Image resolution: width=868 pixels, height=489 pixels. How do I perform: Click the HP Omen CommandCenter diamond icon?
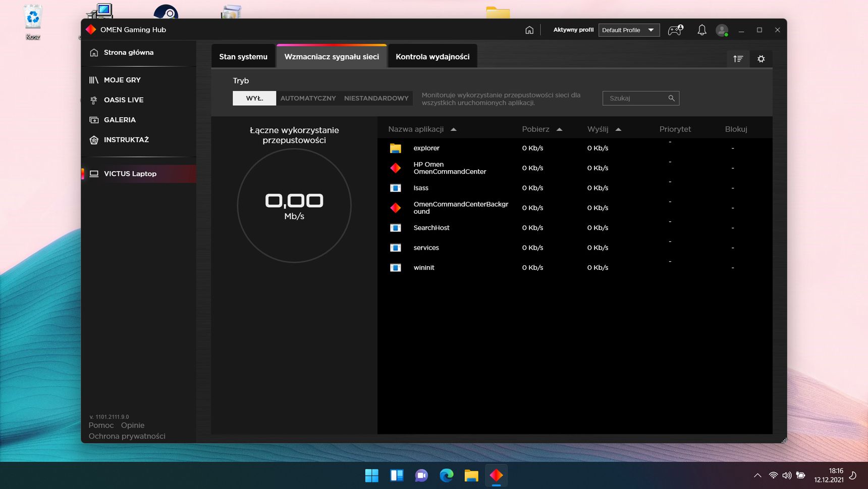[396, 168]
